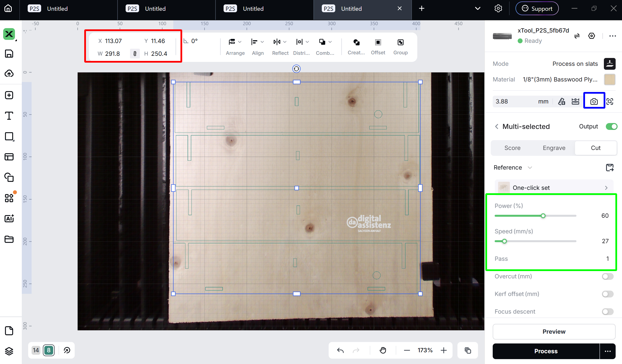Click the page document icon
The height and width of the screenshot is (364, 622).
(x=9, y=331)
